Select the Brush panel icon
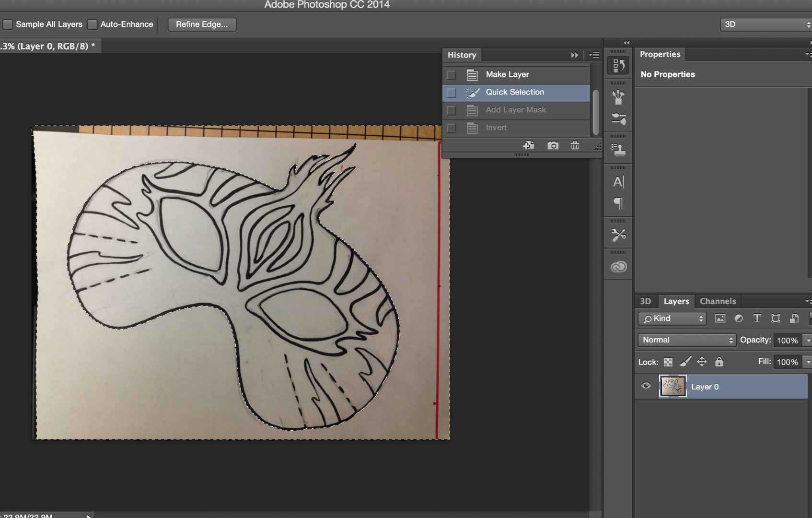812x518 pixels. 618,96
